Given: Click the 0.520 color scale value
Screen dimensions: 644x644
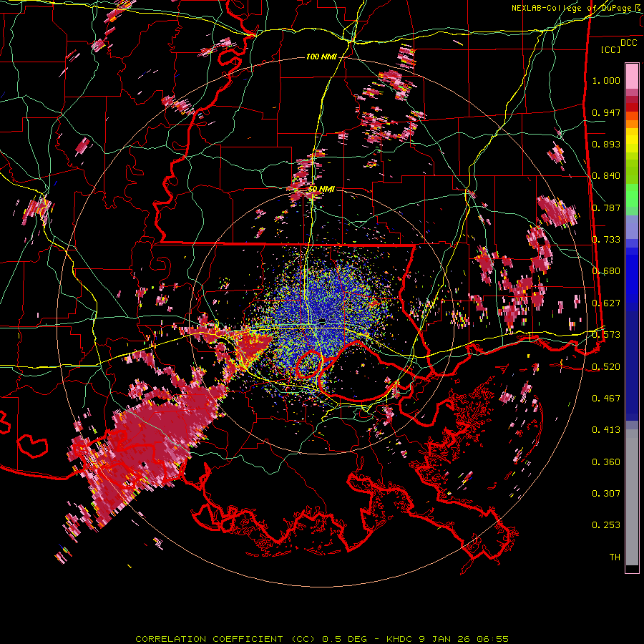Looking at the screenshot, I should 606,366.
